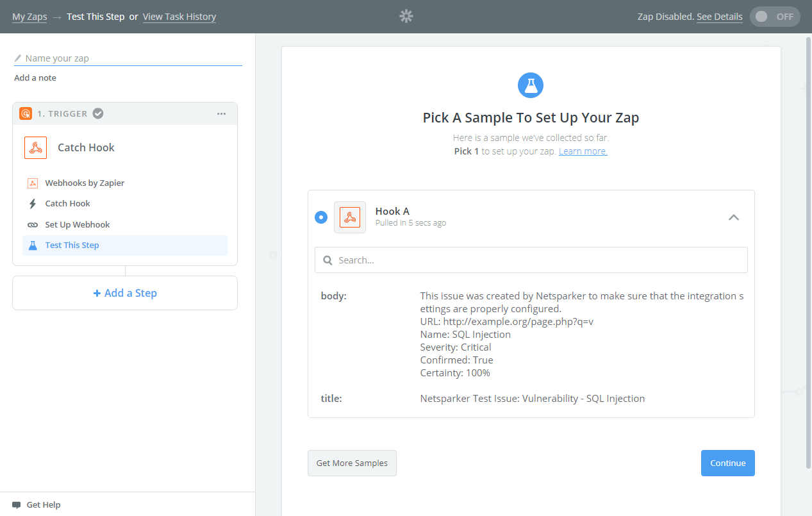Go to My Zaps breadcrumb
The image size is (812, 516).
click(29, 16)
